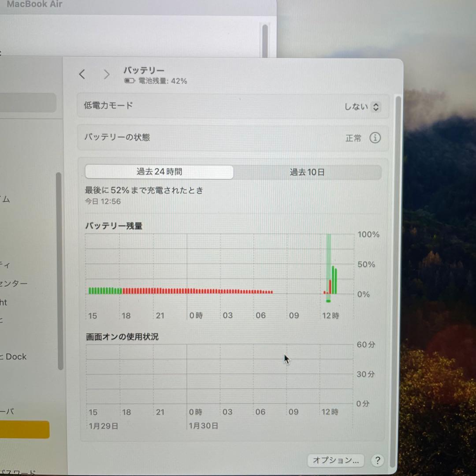Navigate forward with the right chevron arrow

[x=106, y=74]
